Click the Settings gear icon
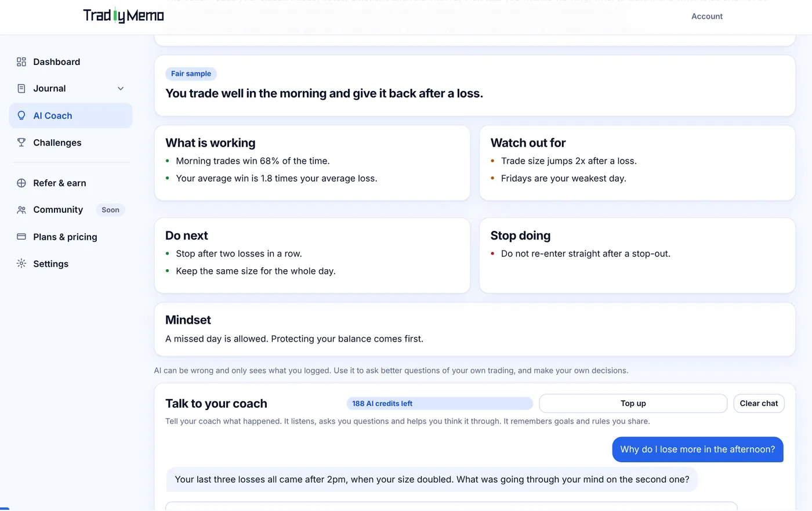The height and width of the screenshot is (511, 812). pyautogui.click(x=21, y=263)
